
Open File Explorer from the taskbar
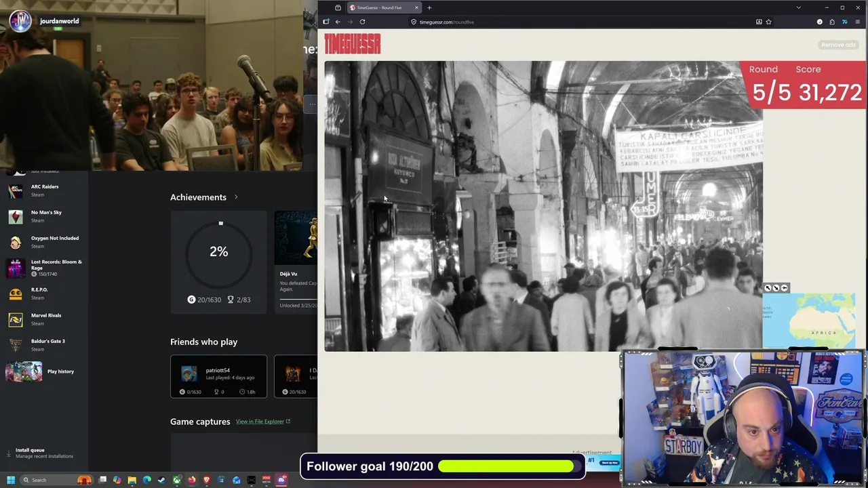pos(132,480)
